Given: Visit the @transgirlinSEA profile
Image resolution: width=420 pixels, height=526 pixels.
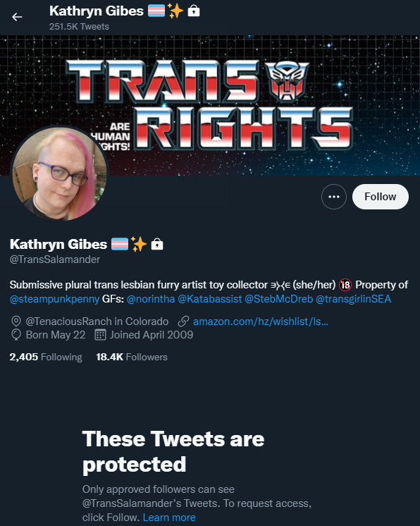Looking at the screenshot, I should [x=353, y=299].
